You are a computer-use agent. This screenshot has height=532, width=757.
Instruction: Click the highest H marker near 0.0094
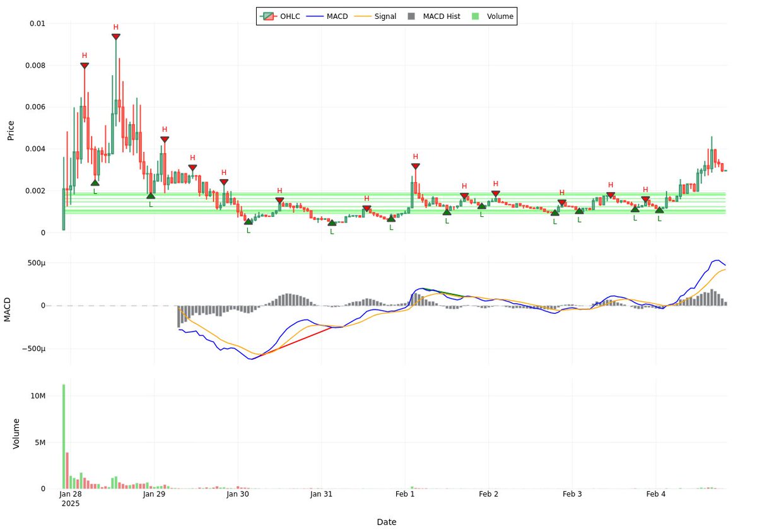116,37
